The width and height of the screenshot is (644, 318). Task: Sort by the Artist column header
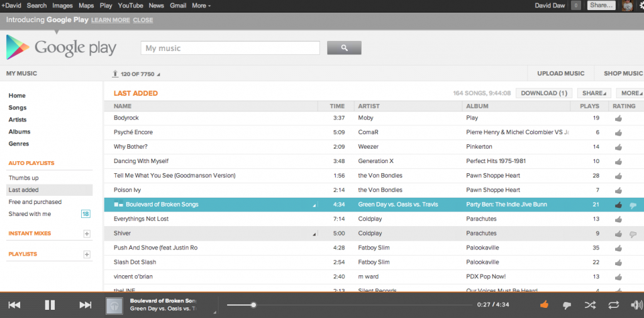369,106
